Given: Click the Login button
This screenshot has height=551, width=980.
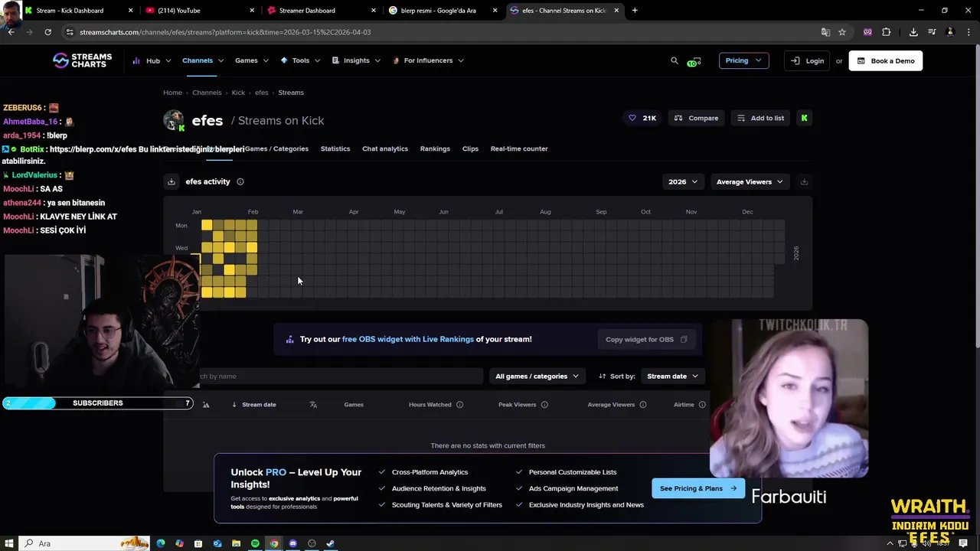Looking at the screenshot, I should tap(807, 60).
